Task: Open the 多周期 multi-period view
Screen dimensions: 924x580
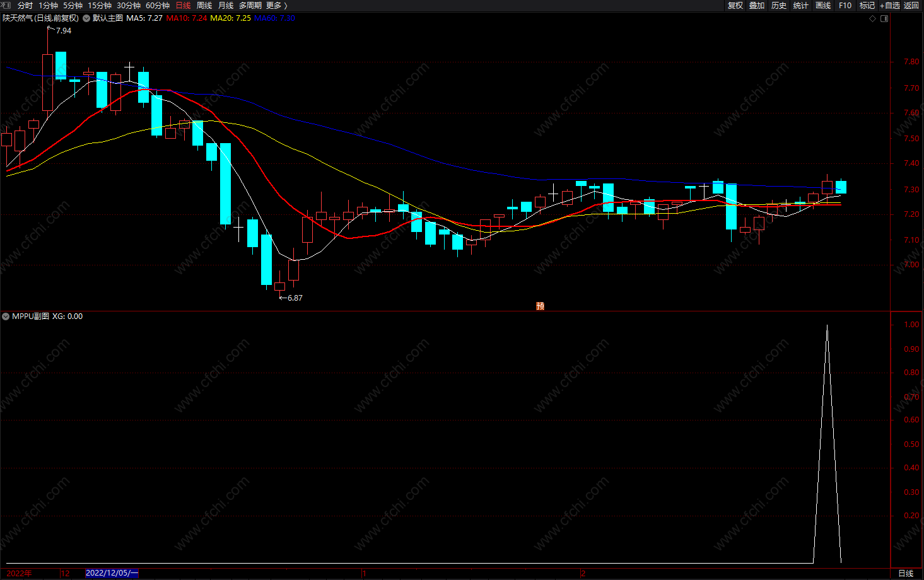Action: click(250, 6)
